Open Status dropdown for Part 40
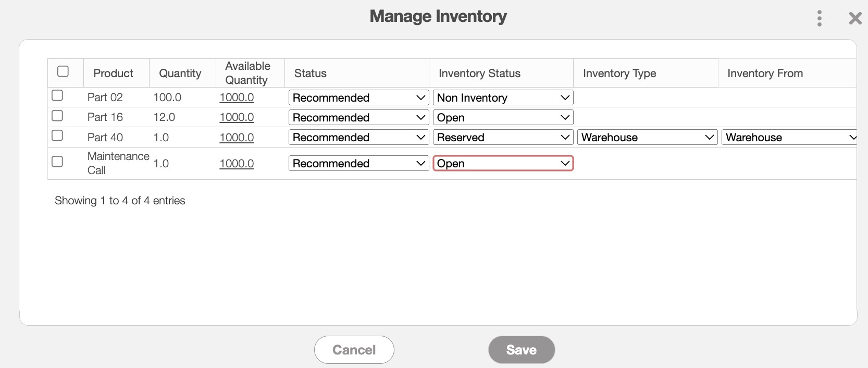868x368 pixels. click(x=358, y=138)
